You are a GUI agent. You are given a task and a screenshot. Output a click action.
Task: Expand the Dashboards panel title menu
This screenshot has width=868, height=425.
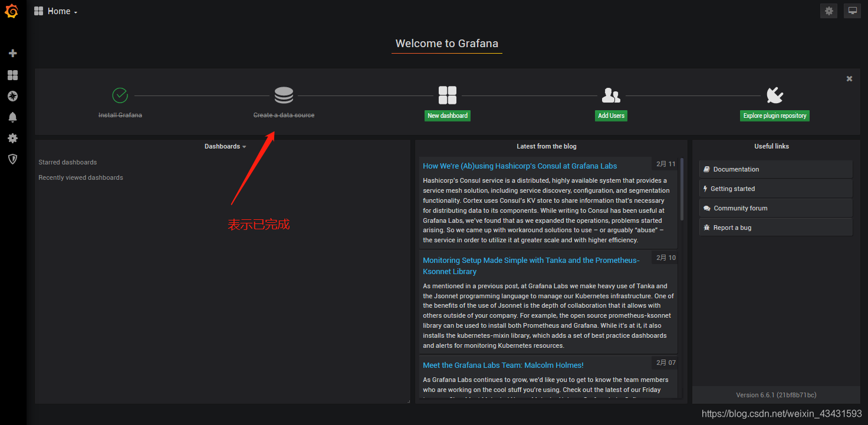pos(225,146)
